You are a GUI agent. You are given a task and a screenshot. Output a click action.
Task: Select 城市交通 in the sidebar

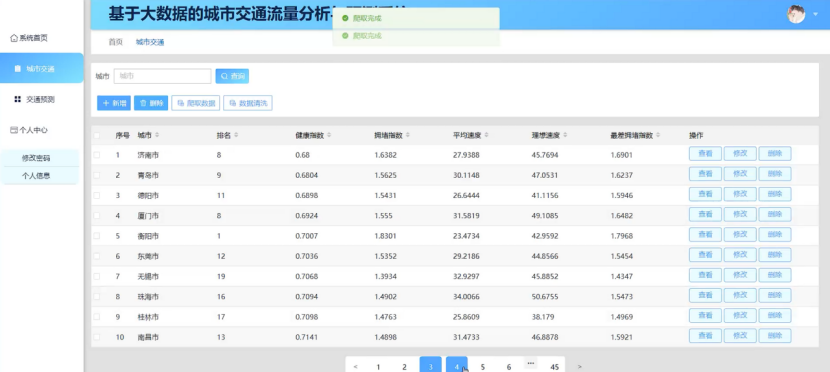[x=42, y=68]
